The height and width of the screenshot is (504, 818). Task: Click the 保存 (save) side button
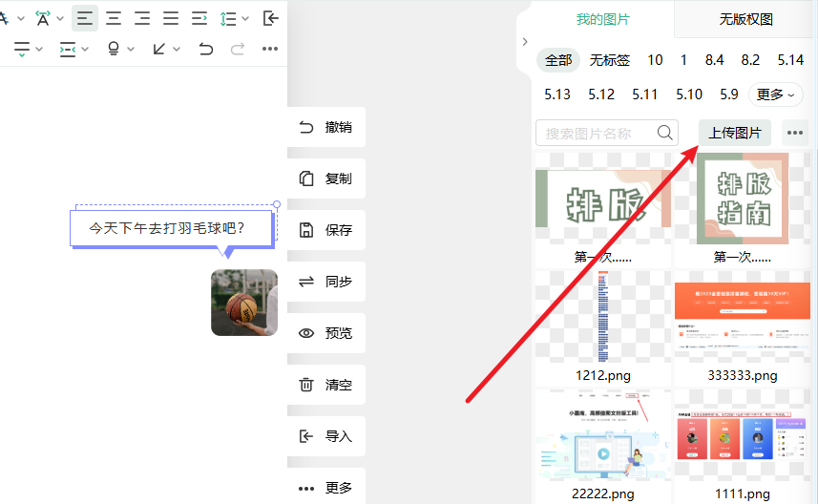click(325, 230)
